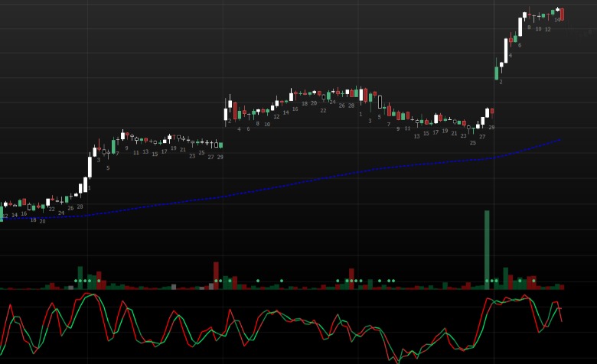Click the tall white candle above label 4

506,50
